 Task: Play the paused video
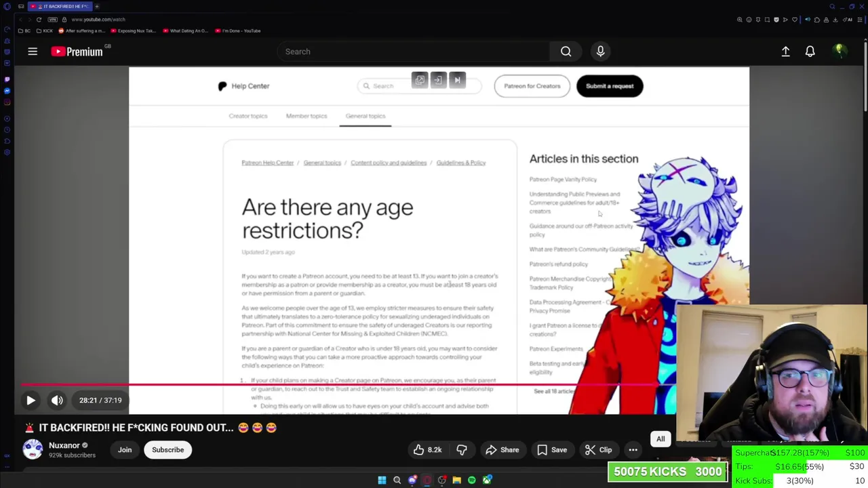coord(31,400)
